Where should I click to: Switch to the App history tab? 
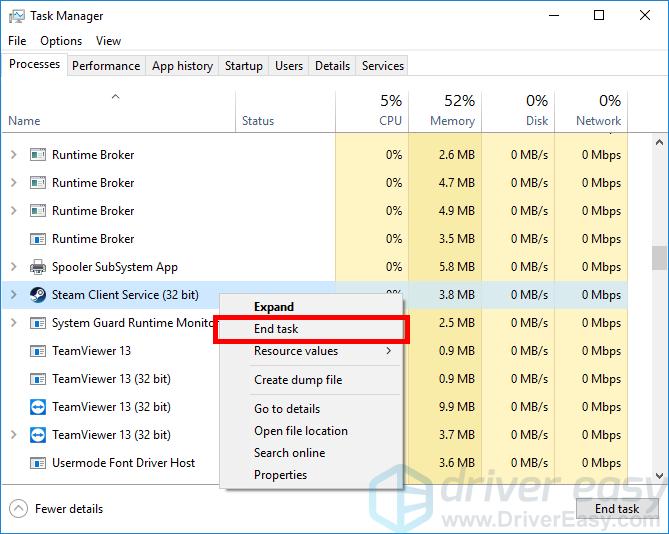[x=182, y=66]
